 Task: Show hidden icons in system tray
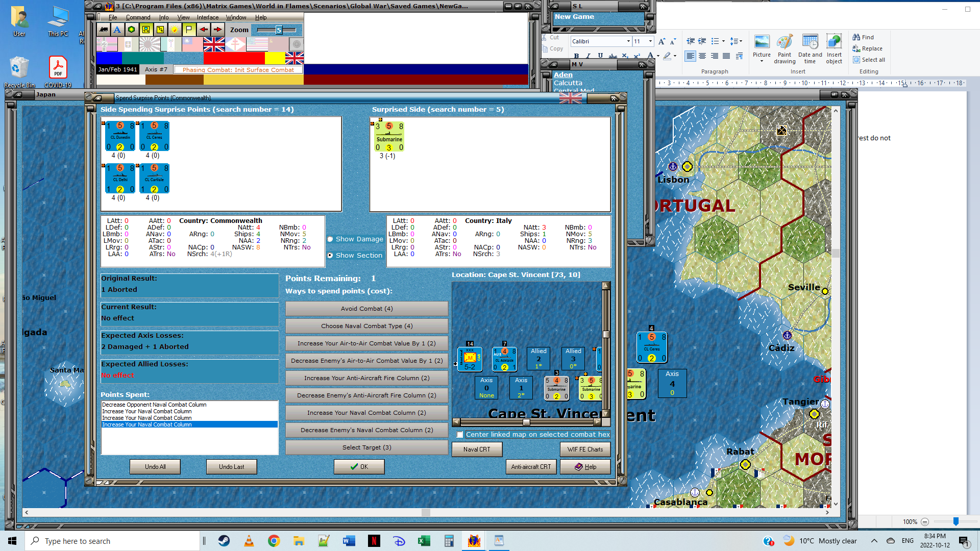coord(874,541)
